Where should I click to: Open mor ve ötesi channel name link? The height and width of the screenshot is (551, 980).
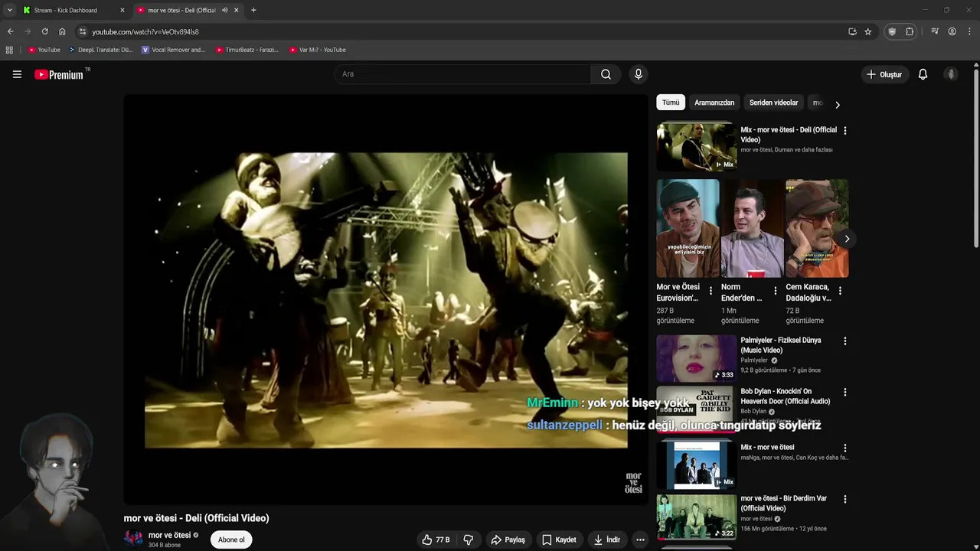coord(169,535)
